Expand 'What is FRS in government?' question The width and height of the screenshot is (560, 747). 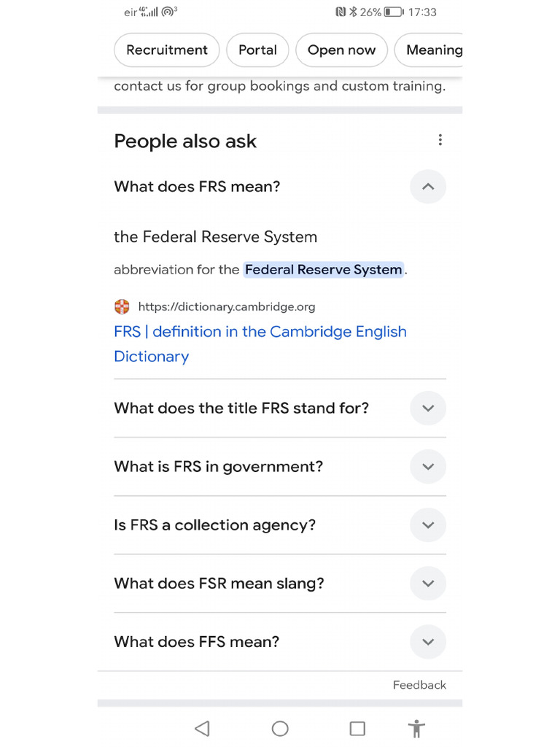(428, 467)
